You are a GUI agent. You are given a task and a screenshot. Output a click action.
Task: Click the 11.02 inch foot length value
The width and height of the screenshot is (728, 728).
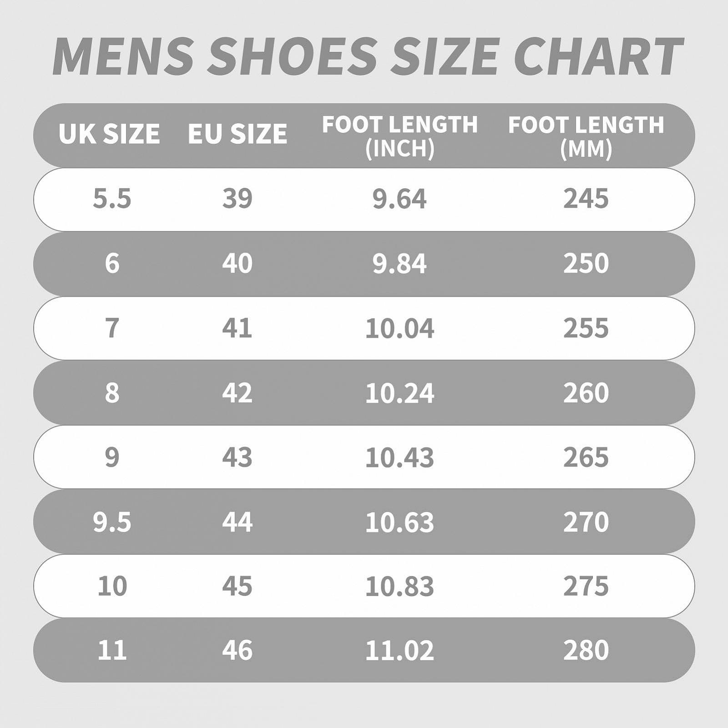tap(399, 650)
